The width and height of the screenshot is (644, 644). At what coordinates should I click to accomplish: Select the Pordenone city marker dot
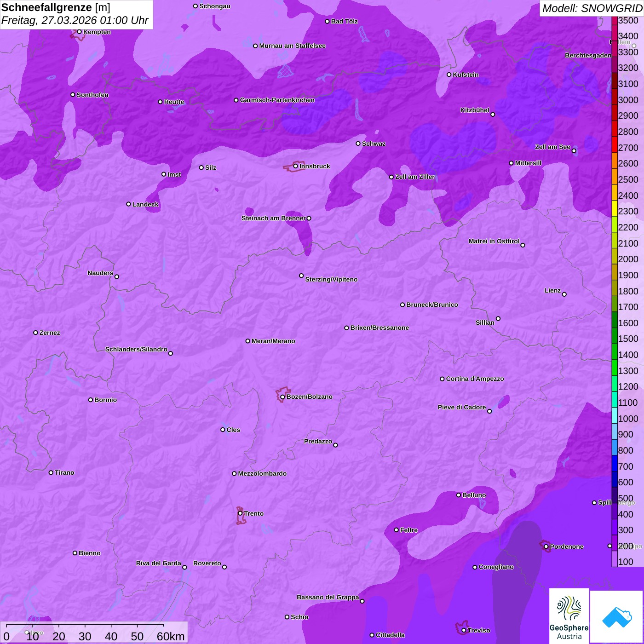[x=546, y=546]
